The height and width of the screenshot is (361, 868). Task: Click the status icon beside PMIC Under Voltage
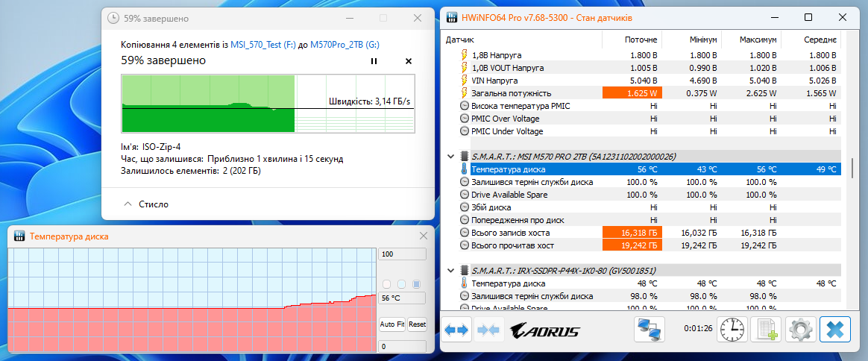[x=464, y=131]
